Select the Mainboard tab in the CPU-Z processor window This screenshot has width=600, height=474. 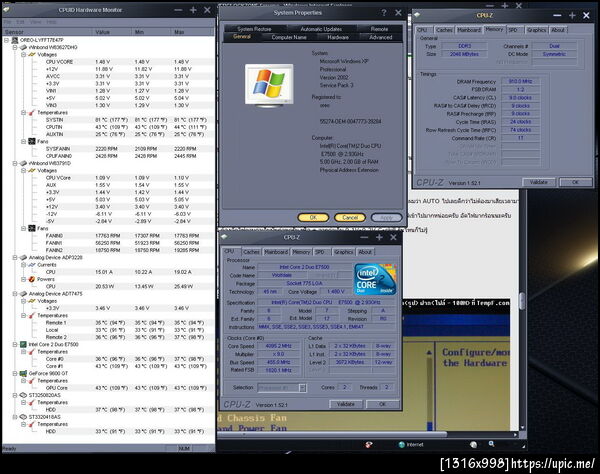click(x=276, y=252)
